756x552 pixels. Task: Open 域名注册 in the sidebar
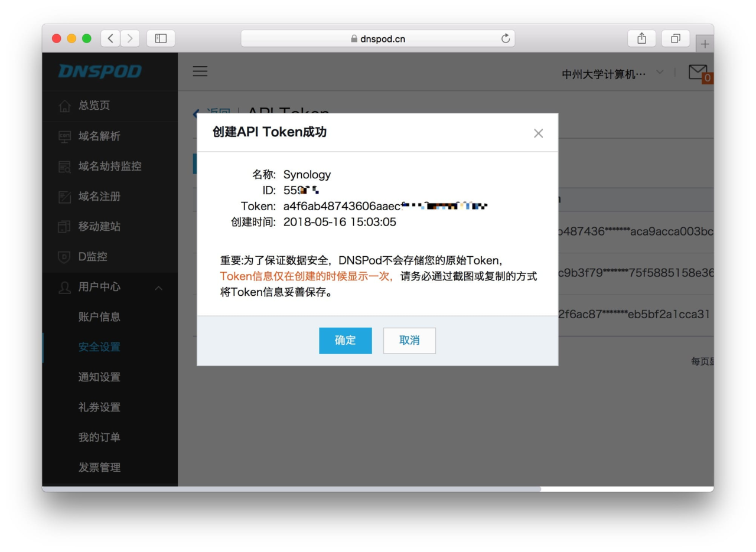tap(99, 196)
